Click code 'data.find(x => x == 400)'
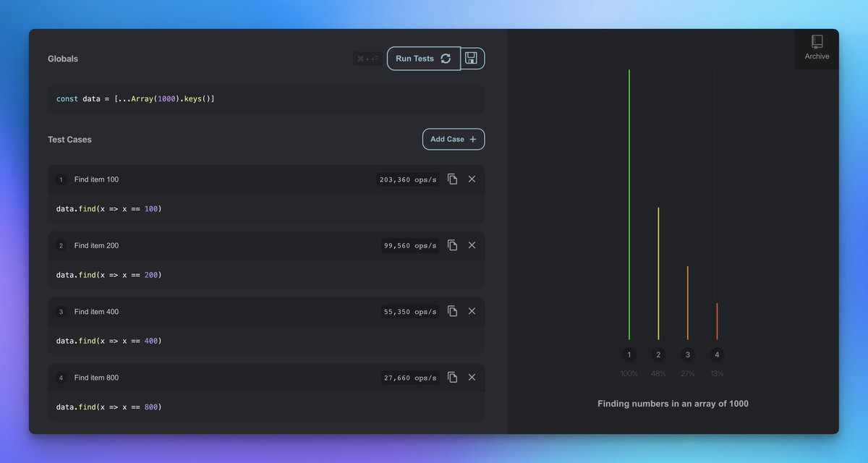This screenshot has width=868, height=463. [x=109, y=341]
